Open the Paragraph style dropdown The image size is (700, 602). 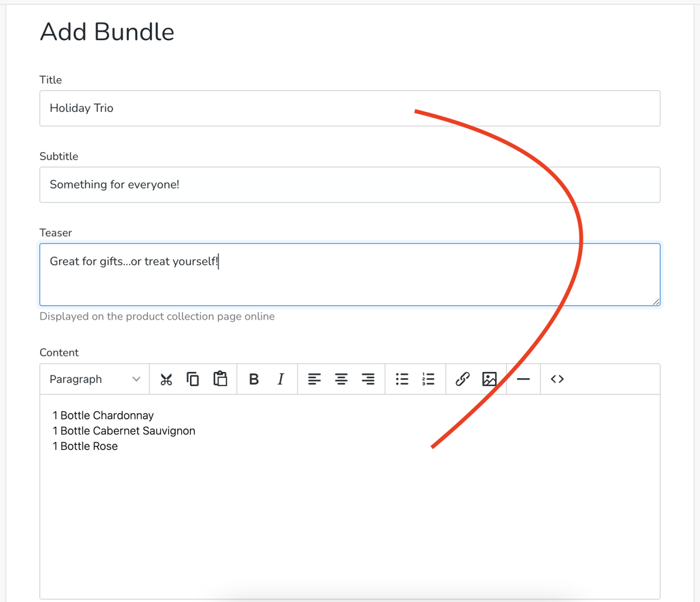point(94,379)
